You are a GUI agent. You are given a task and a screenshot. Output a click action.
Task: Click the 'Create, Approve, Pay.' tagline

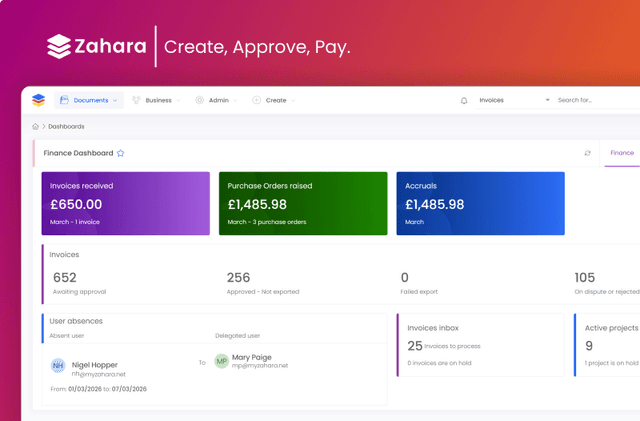click(257, 47)
